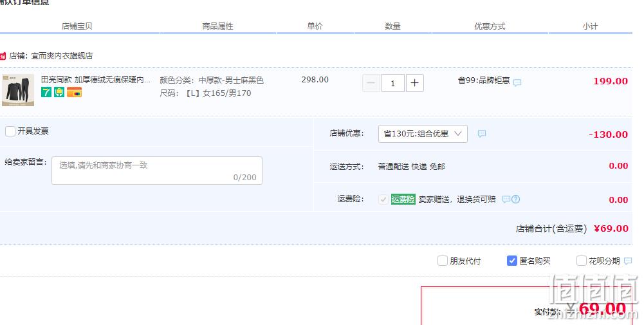Click the 小计 column header
Image resolution: width=644 pixels, height=325 pixels.
point(590,26)
